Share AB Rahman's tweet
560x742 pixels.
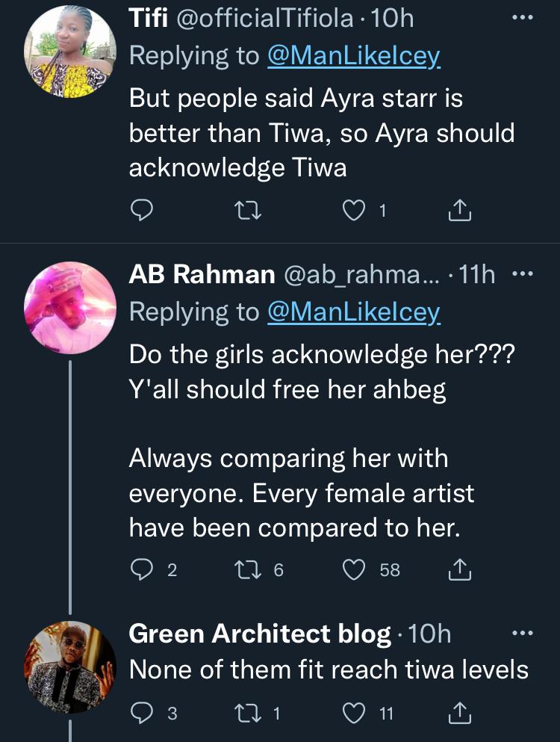click(460, 570)
